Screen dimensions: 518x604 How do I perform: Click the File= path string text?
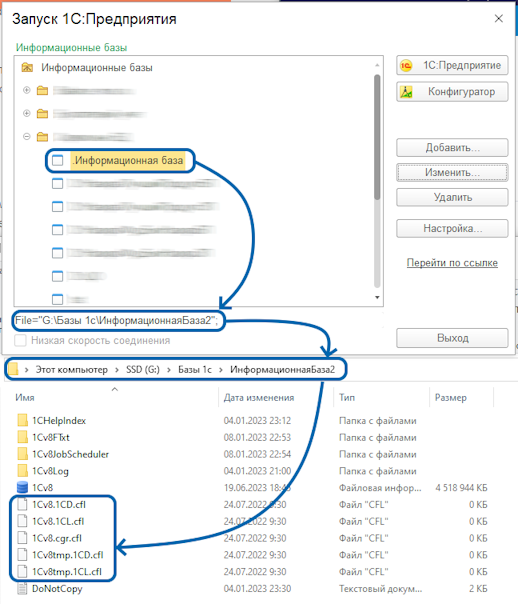coord(117,320)
